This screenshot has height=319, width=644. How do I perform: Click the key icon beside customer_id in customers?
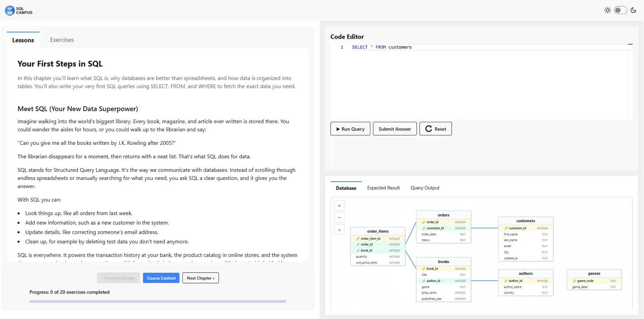pyautogui.click(x=506, y=228)
